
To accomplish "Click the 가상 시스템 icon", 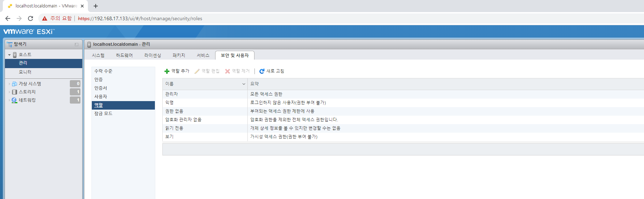I will click(x=15, y=84).
